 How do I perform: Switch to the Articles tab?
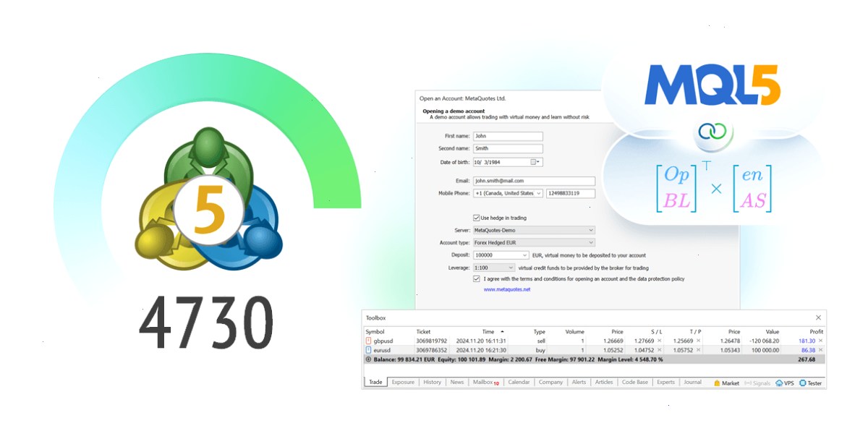tap(604, 383)
